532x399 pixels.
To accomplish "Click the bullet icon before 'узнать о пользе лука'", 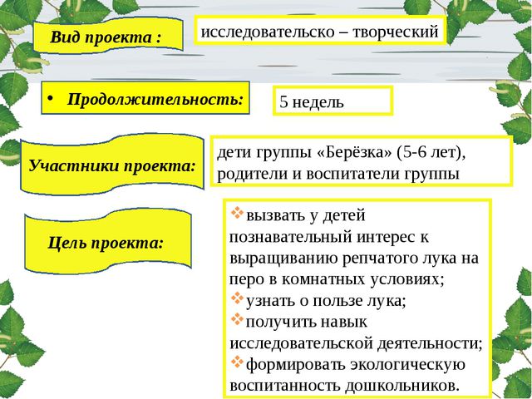I will (x=237, y=298).
